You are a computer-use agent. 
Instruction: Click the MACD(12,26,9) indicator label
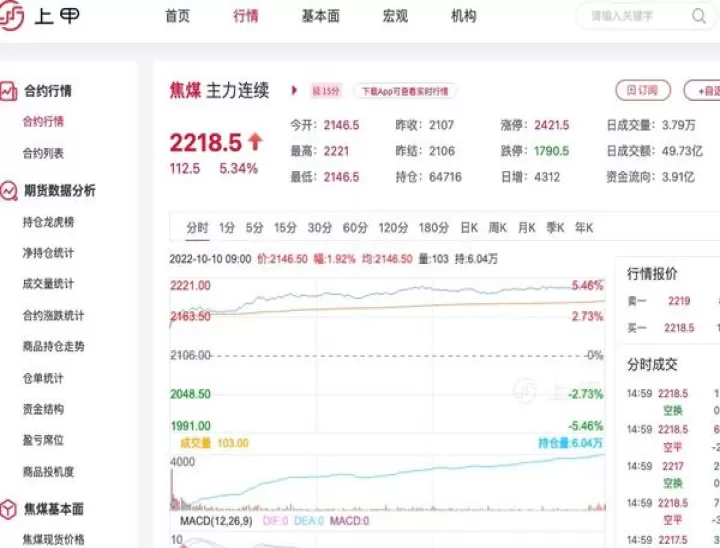point(216,521)
